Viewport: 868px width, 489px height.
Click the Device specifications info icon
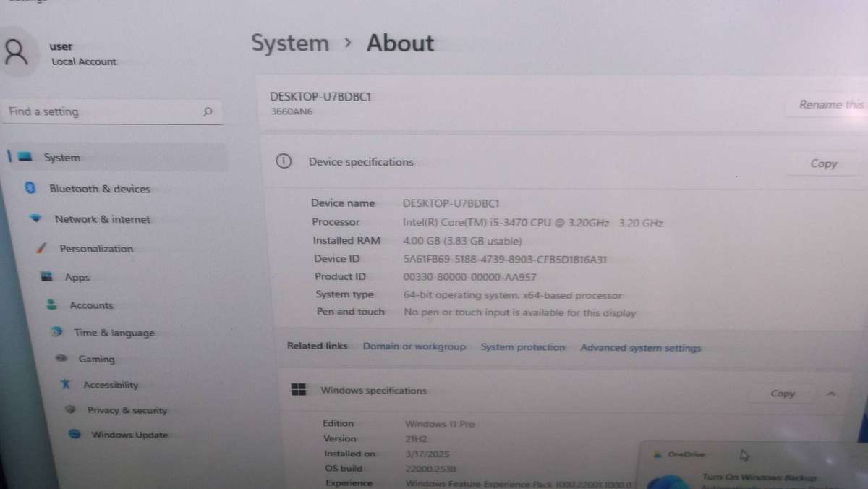pos(284,161)
